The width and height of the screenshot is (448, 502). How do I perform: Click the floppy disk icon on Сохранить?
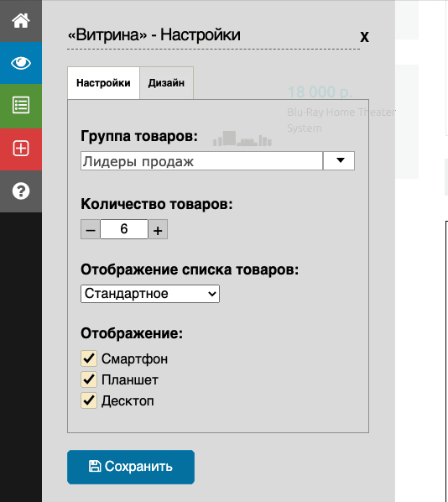(95, 466)
